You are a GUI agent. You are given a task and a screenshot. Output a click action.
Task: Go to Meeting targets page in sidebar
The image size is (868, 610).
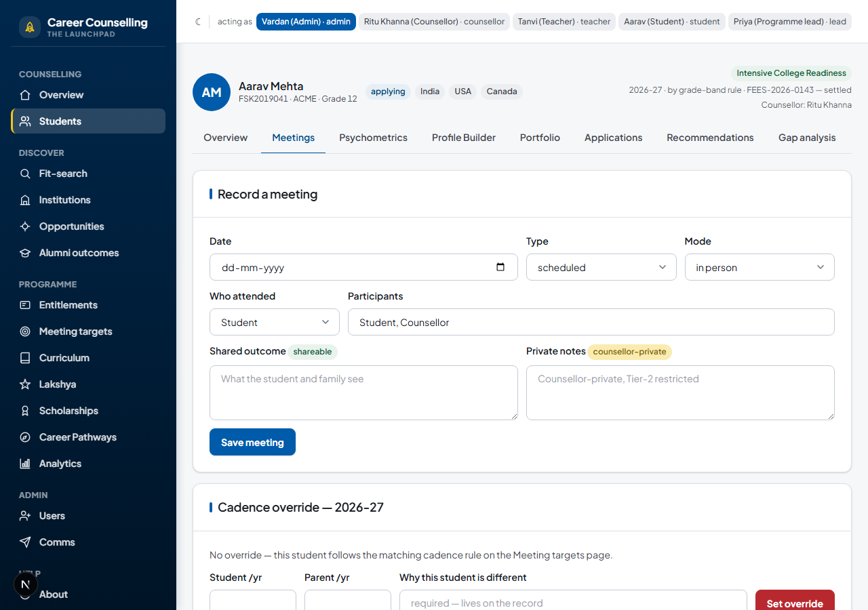click(x=88, y=331)
